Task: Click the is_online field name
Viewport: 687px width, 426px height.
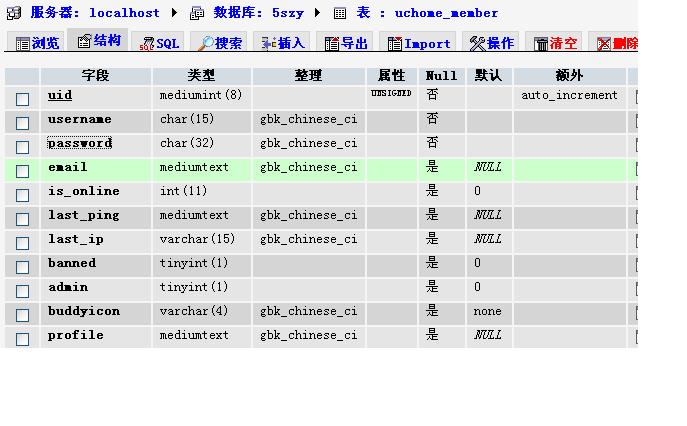Action: 84,191
